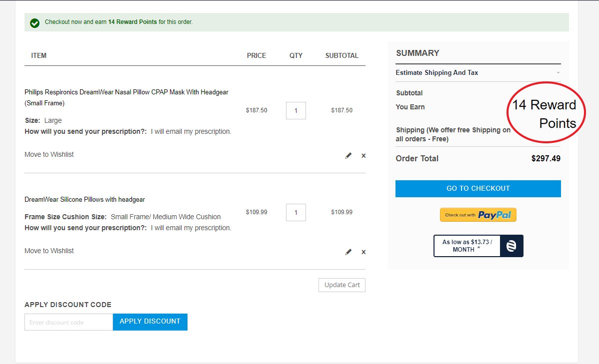Click the PRICE column header
Image resolution: width=599 pixels, height=364 pixels.
[x=256, y=56]
